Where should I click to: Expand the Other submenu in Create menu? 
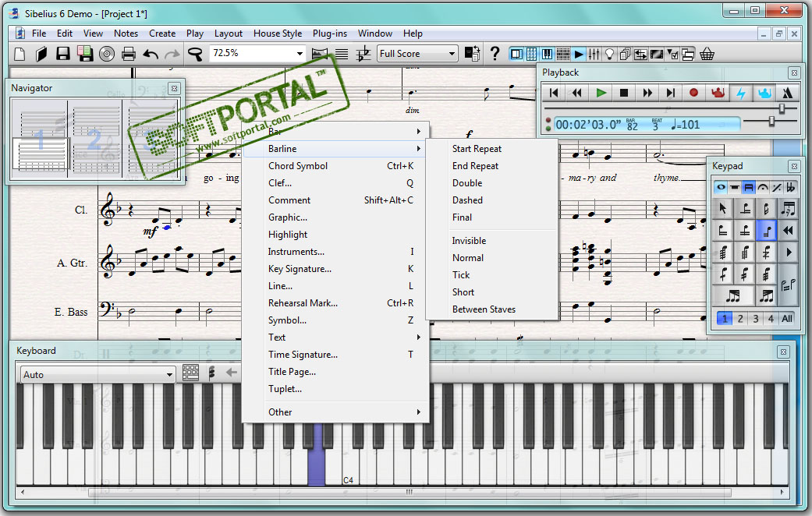335,412
